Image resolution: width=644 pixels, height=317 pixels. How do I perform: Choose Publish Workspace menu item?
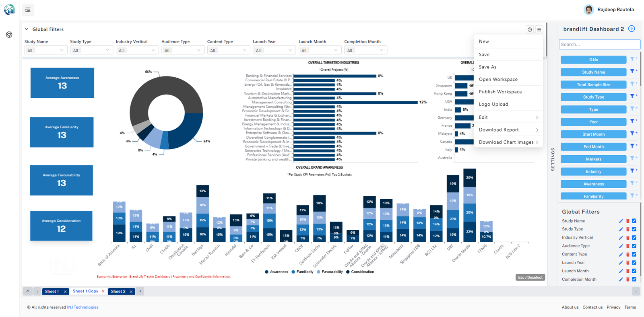[508, 92]
